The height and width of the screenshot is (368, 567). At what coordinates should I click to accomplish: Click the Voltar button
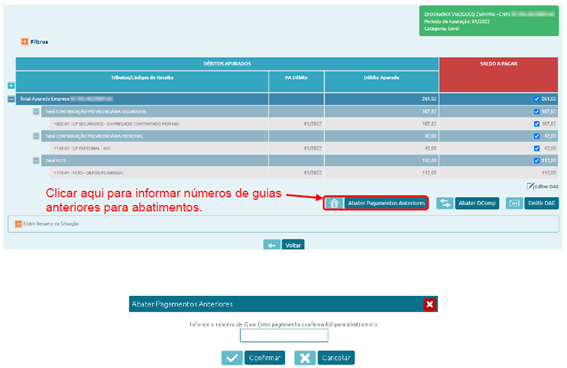(x=293, y=245)
